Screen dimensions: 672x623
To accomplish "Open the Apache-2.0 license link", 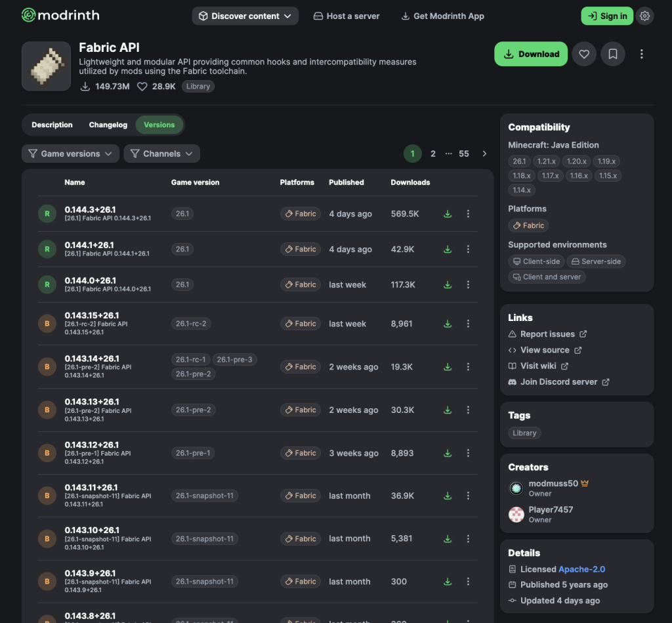I will pyautogui.click(x=581, y=569).
